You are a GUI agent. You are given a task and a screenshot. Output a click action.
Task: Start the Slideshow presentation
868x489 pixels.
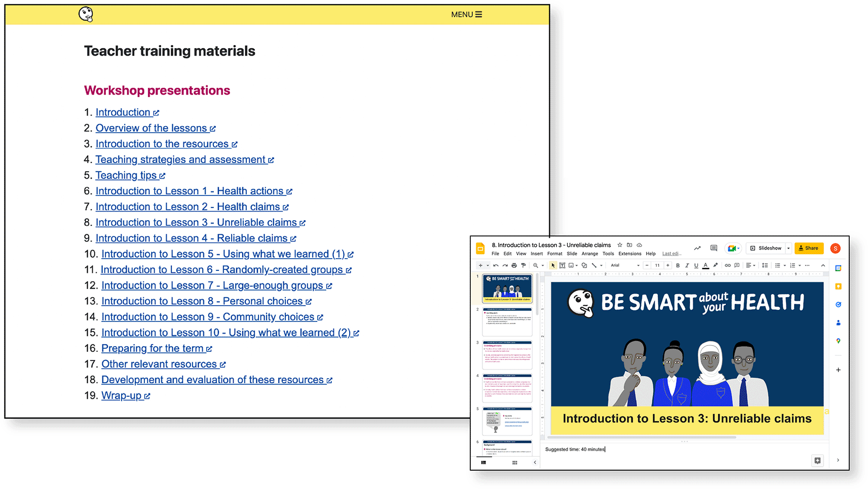pos(765,248)
